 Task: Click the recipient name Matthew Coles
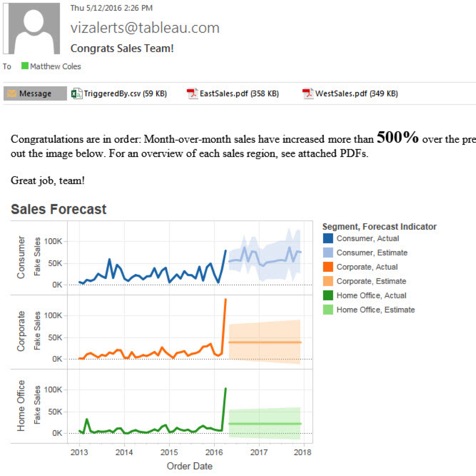click(x=55, y=66)
